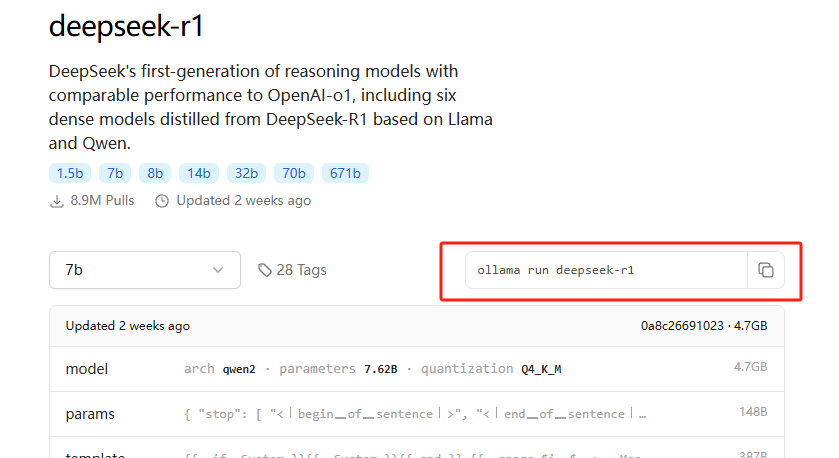Select the 14b tag

tap(199, 173)
